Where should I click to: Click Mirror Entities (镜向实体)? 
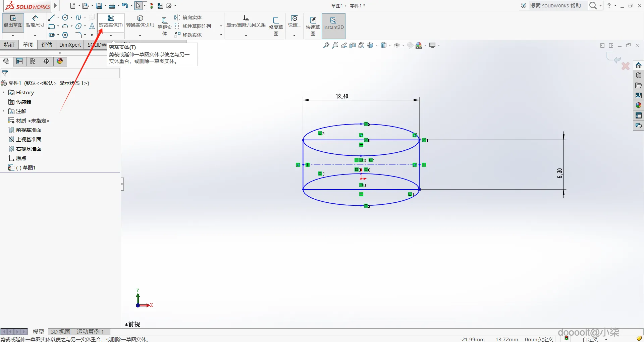click(x=188, y=17)
